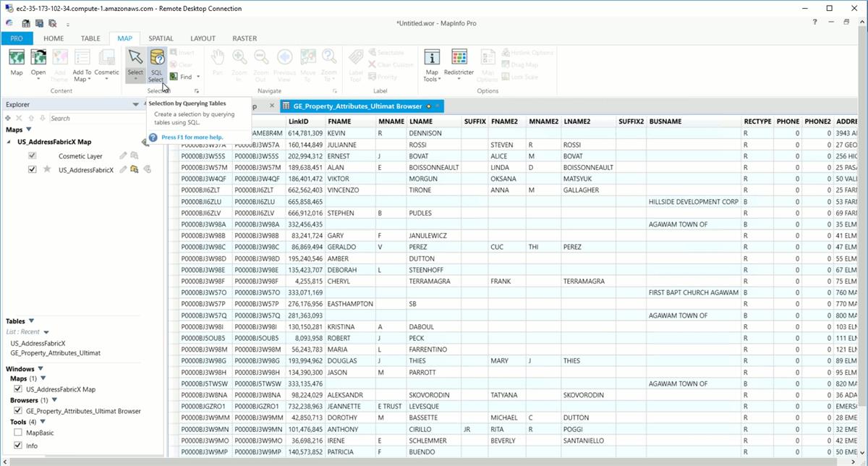Click the Selection group dialog launcher

(196, 91)
